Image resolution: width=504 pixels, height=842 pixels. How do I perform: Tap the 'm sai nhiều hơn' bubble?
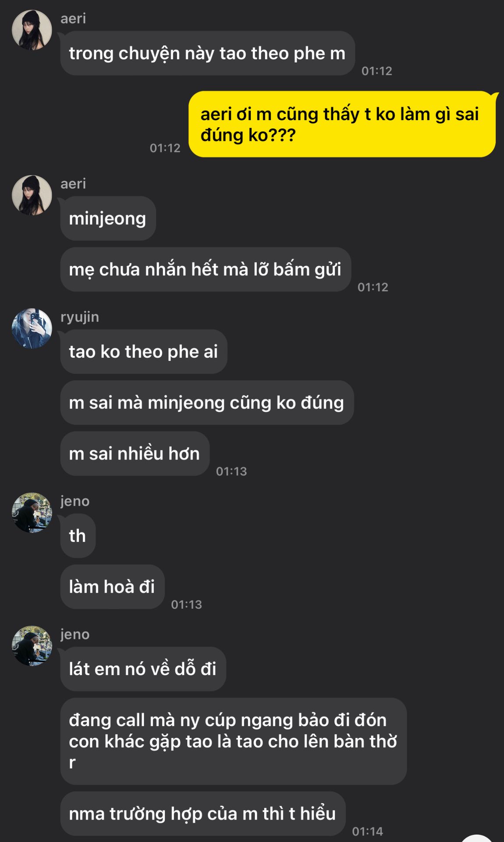pos(135,453)
